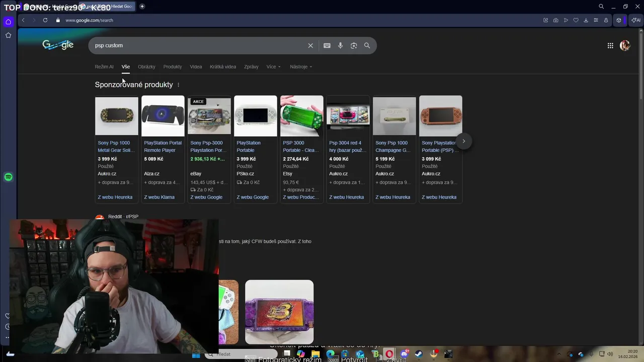The width and height of the screenshot is (644, 362).
Task: Click the orange Sony PlayStation Portable thumbnail
Action: tap(441, 116)
